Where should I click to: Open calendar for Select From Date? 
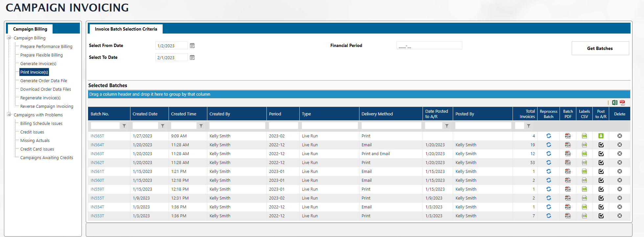tap(192, 46)
